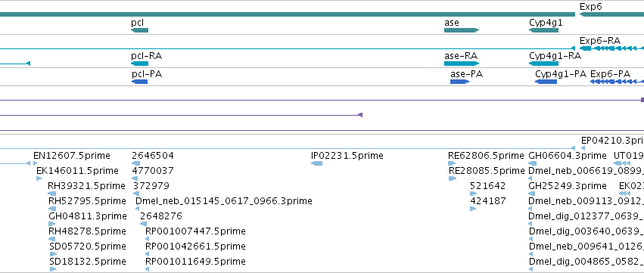Click the 521642 feature arrow
The image size is (644, 273).
coord(473,194)
